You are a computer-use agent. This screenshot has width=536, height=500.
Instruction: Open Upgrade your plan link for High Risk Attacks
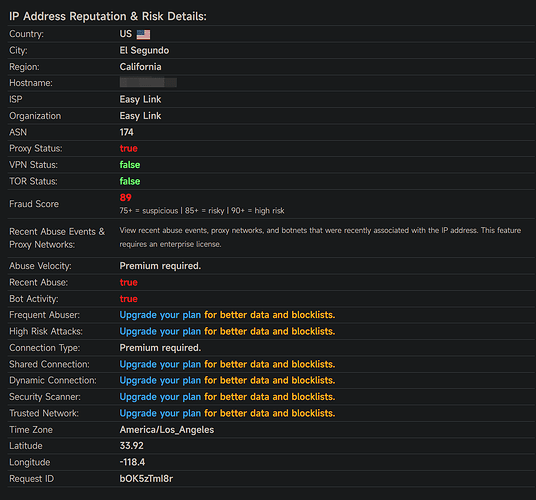coord(160,331)
